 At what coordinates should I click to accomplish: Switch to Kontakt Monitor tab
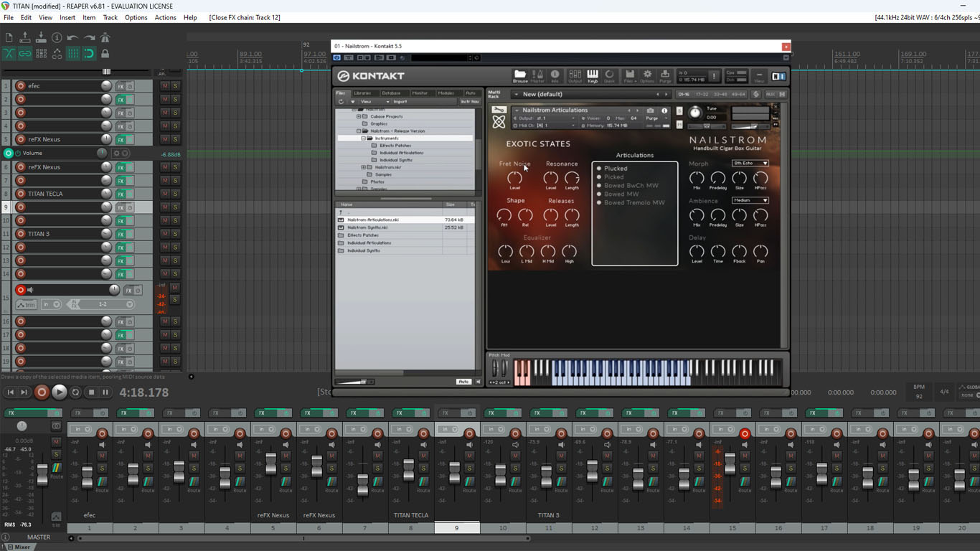pos(420,93)
